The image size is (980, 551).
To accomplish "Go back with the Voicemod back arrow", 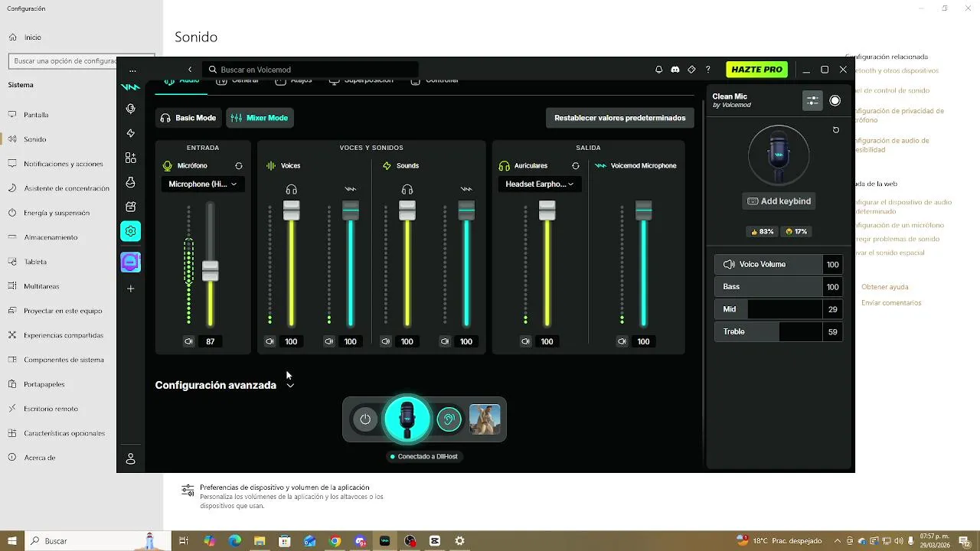I will coord(190,70).
